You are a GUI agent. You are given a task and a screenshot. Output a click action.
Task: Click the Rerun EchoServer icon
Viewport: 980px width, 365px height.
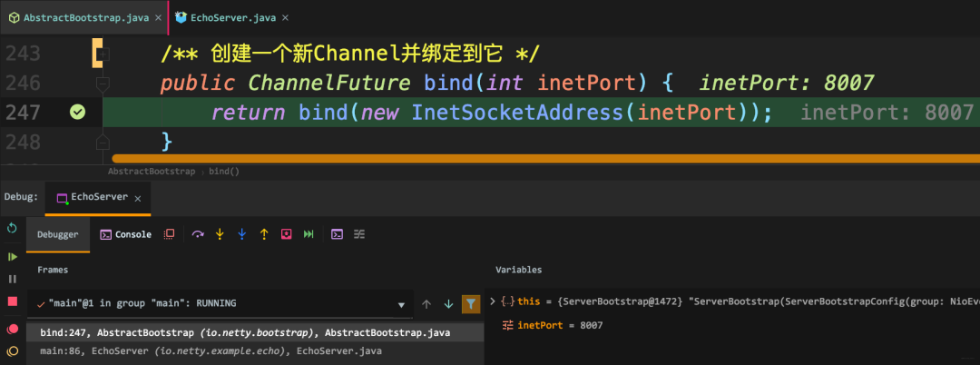(x=12, y=228)
